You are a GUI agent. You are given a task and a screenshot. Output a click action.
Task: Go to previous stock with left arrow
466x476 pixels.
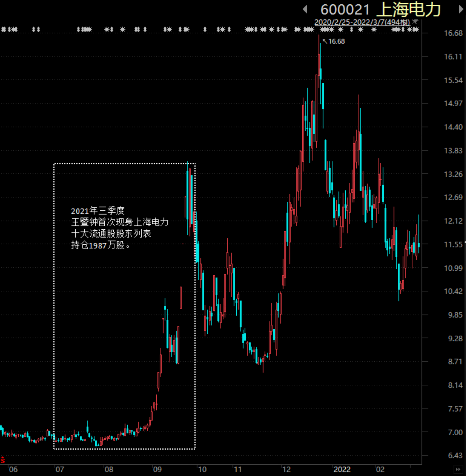click(x=305, y=9)
